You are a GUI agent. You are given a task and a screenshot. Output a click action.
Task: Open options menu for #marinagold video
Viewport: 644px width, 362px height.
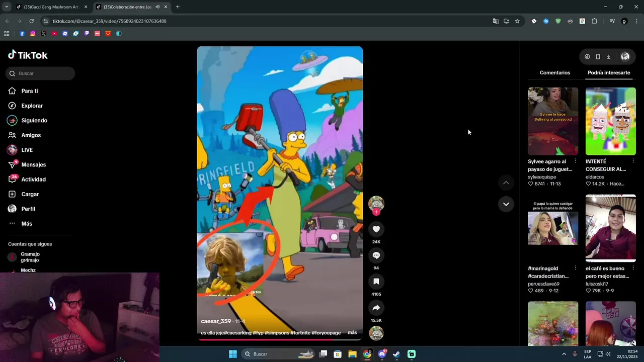coord(576,268)
